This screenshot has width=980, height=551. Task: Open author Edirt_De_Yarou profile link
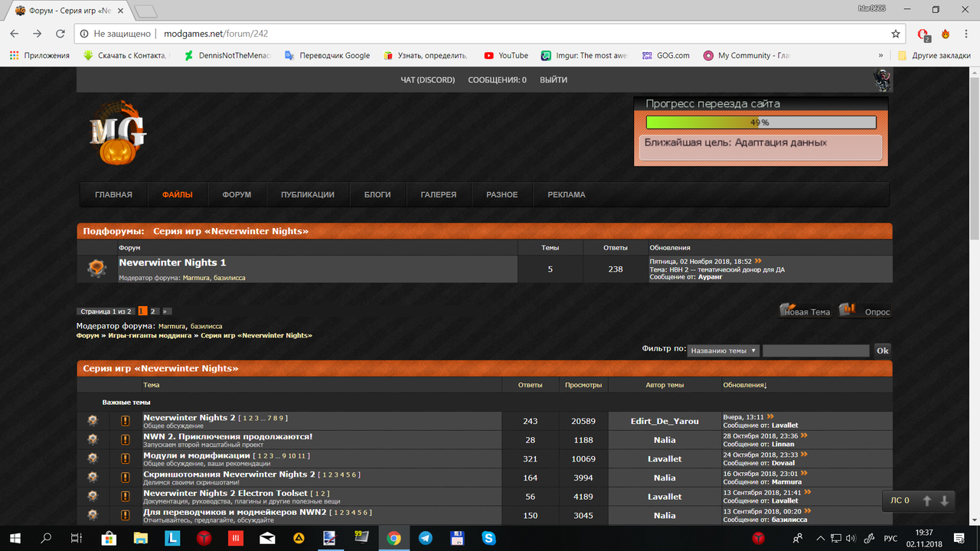(x=665, y=421)
